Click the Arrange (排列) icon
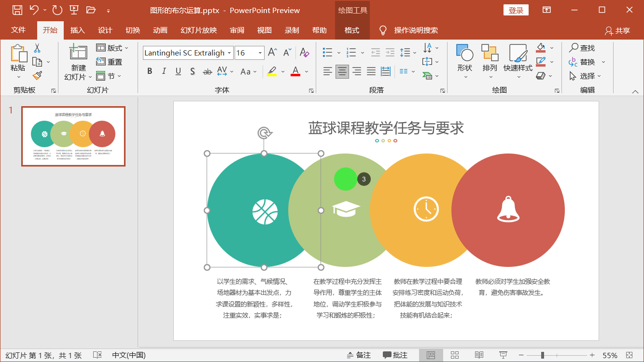This screenshot has height=362, width=644. coord(490,53)
